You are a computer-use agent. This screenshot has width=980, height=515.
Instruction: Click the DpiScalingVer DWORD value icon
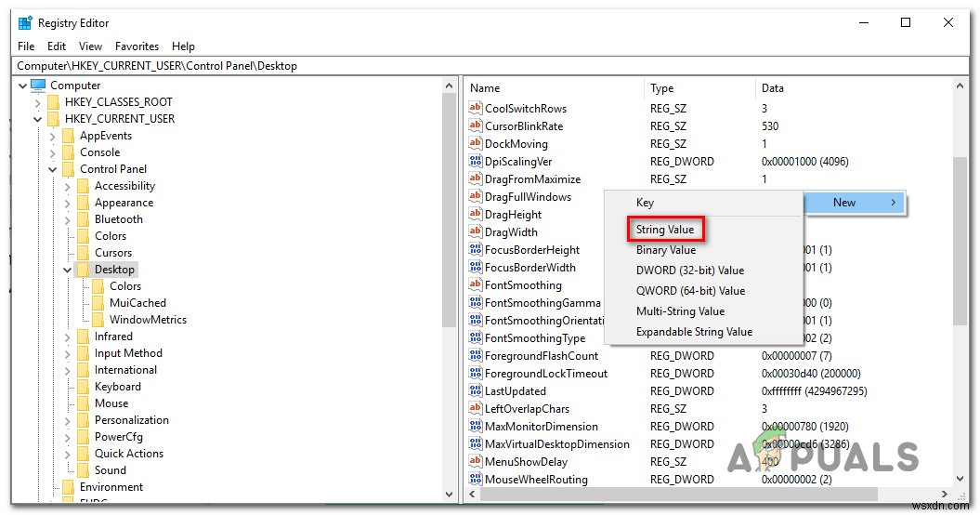pos(475,162)
